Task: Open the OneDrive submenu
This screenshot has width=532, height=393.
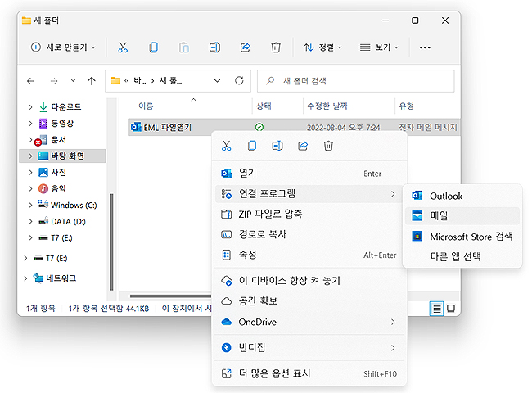Action: click(309, 322)
